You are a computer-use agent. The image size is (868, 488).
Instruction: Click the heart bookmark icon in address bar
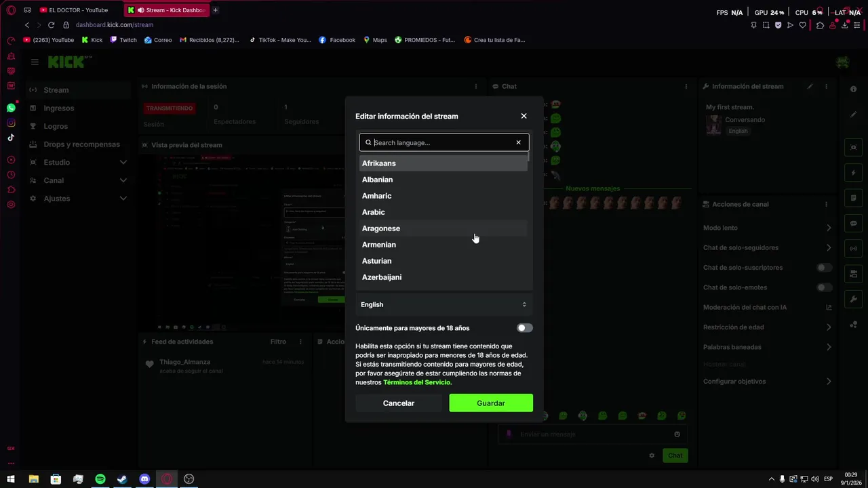[803, 25]
